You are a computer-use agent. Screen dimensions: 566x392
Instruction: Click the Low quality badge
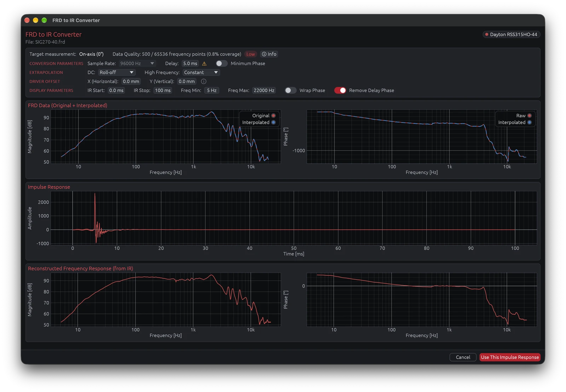point(250,54)
